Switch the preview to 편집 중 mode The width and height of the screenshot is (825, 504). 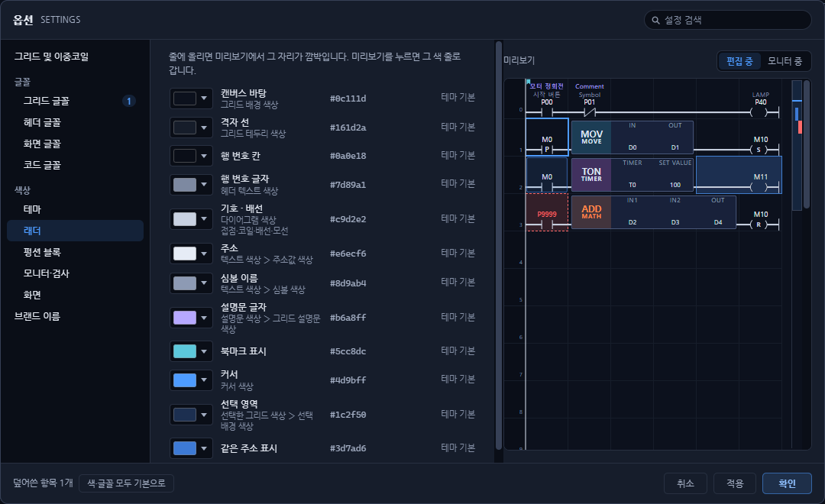click(x=739, y=61)
